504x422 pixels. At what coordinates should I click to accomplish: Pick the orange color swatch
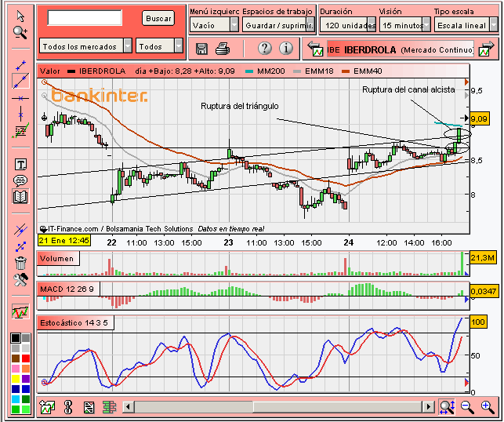26,369
